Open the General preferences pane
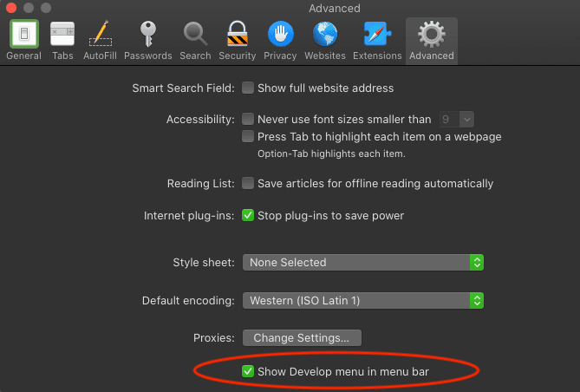 point(23,40)
